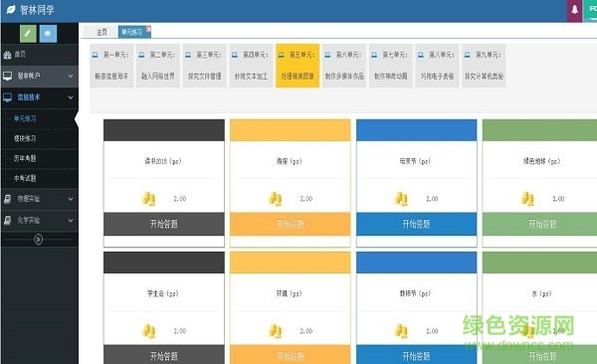The height and width of the screenshot is (364, 597).
Task: Click the 学生会 (ps) card title
Action: point(163,293)
